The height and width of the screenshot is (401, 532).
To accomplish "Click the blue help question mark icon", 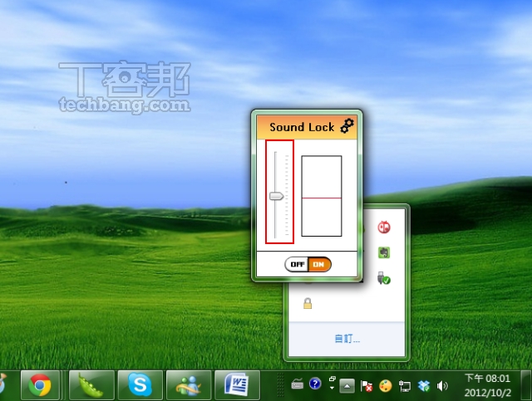I will (315, 384).
